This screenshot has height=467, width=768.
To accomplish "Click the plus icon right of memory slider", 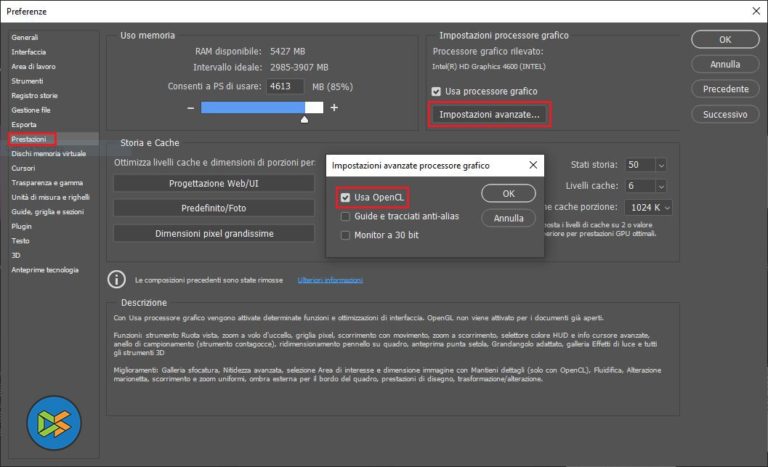I will click(334, 107).
